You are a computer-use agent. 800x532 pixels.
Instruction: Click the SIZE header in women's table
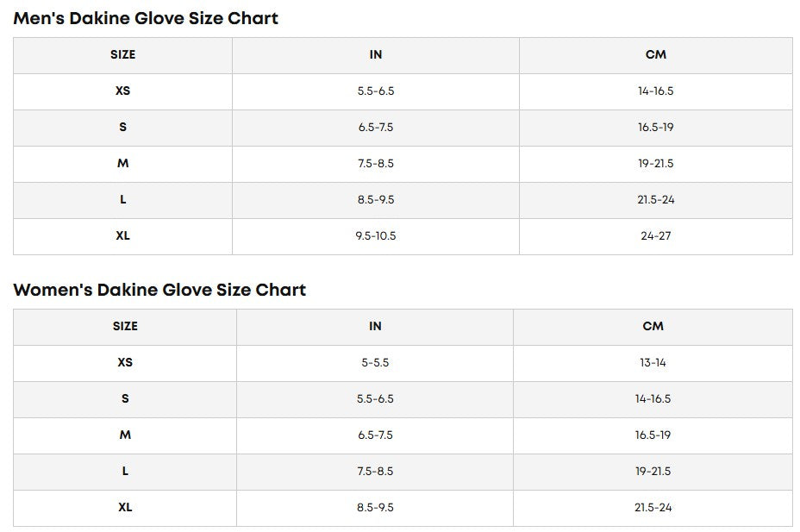click(x=125, y=326)
